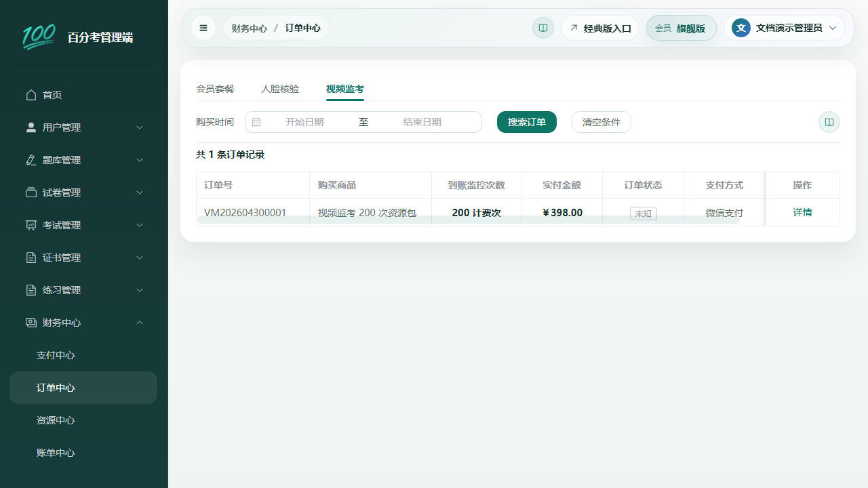
Task: Click the pencil icon beside 题库管理
Action: tap(31, 160)
